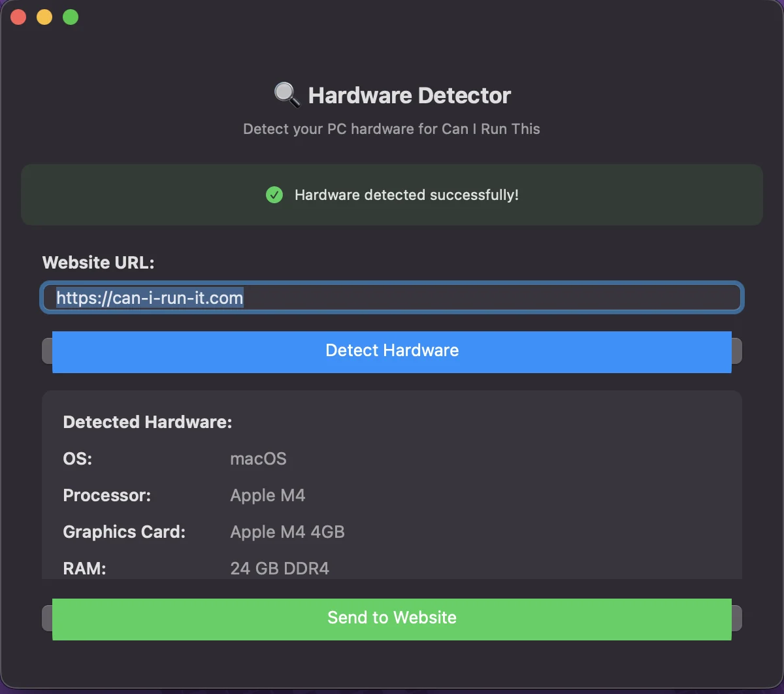Click the 'Apple M4 4GB' value
This screenshot has height=694, width=784.
287,532
